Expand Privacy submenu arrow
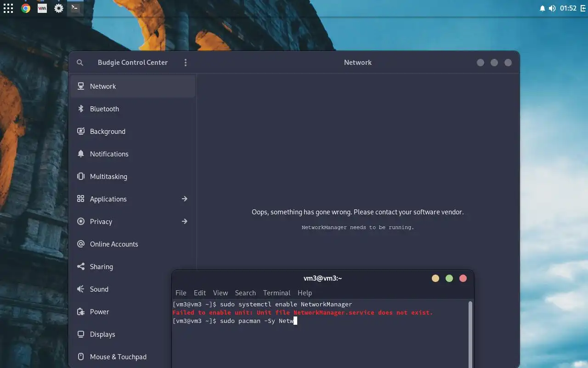 pos(184,221)
